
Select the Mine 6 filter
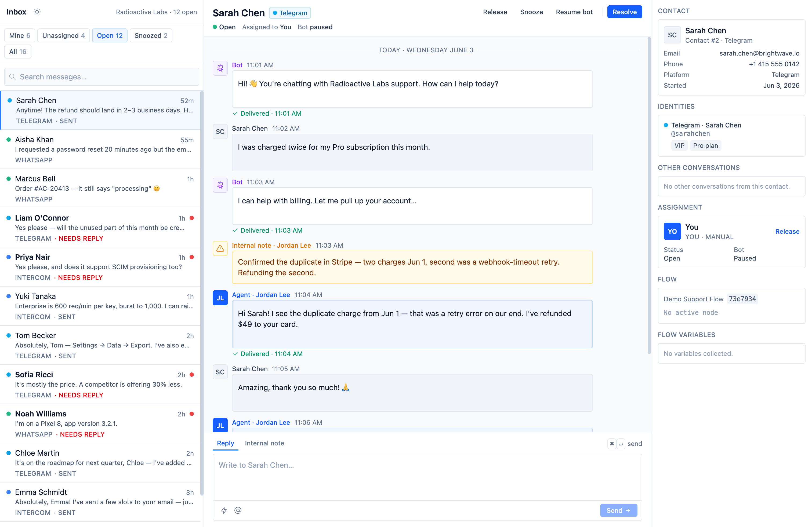19,35
